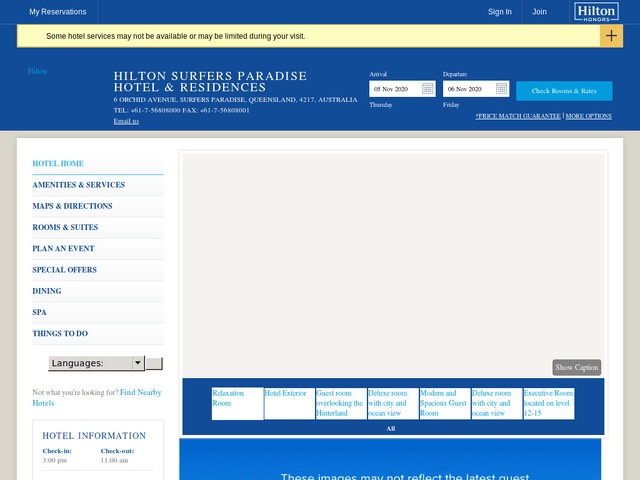This screenshot has width=640, height=480.
Task: Select Modern and Spacious Guest Room thumbnail
Action: click(x=445, y=403)
